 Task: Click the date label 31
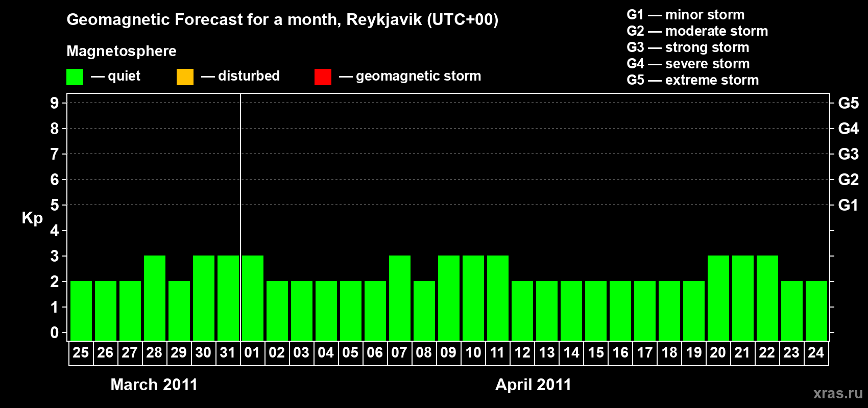(x=228, y=352)
